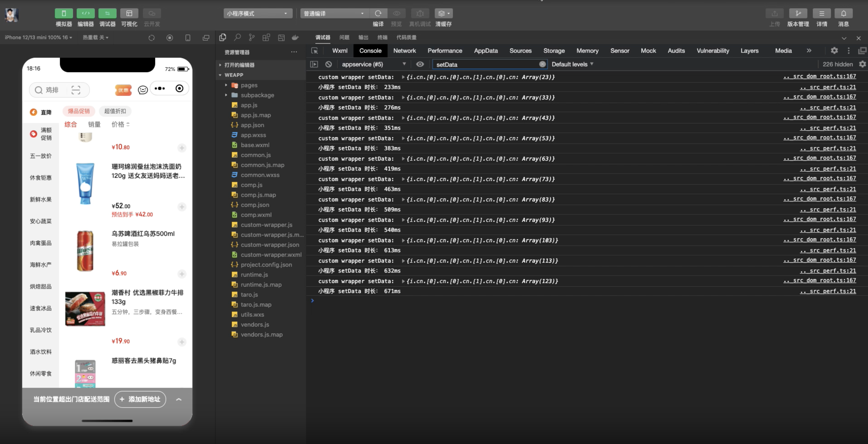Click the Wxml panel icon
The height and width of the screenshot is (444, 868).
click(339, 51)
